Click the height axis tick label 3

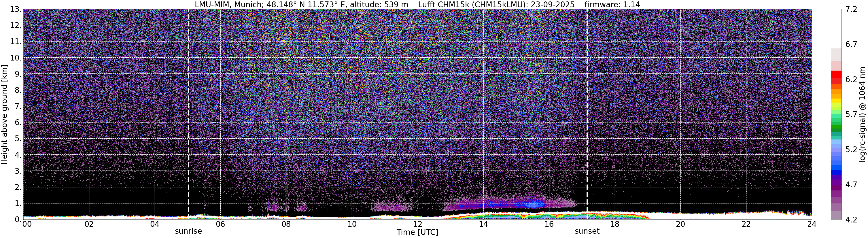click(x=18, y=171)
